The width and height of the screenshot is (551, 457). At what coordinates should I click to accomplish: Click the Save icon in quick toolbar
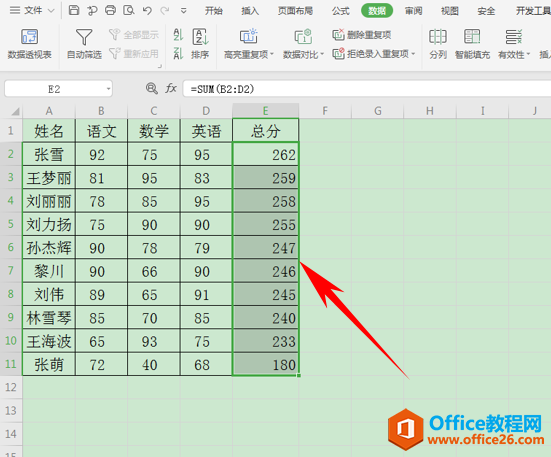74,10
